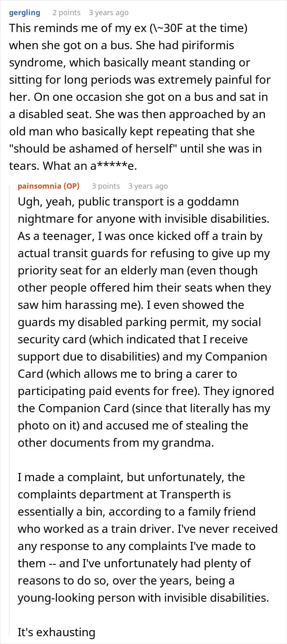
Task: Open gergling's user profile
Action: [25, 13]
